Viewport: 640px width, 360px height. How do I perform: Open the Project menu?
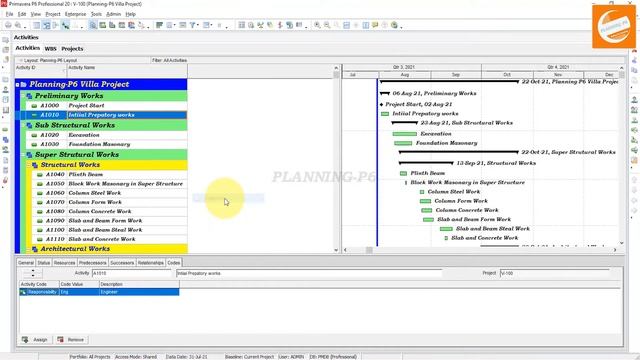pos(53,14)
